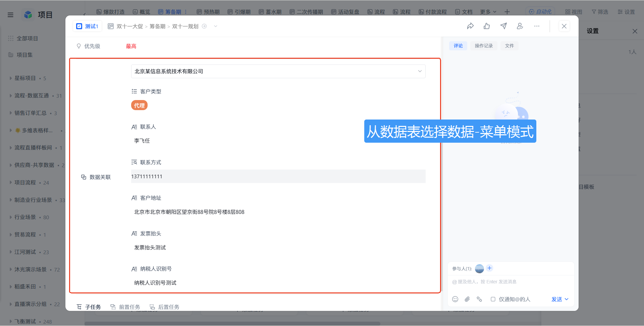The height and width of the screenshot is (326, 644).
Task: Click the share arrow icon in dialog header
Action: [470, 26]
